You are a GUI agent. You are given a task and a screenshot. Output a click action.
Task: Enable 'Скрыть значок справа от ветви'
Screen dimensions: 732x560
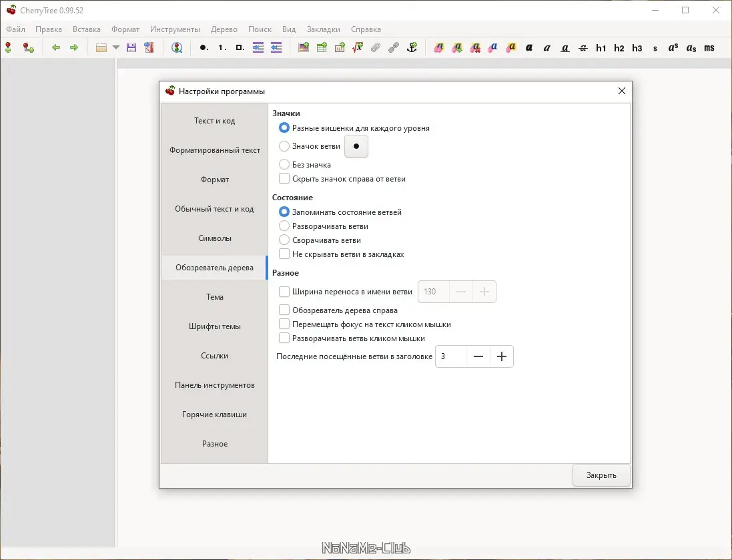(x=284, y=178)
